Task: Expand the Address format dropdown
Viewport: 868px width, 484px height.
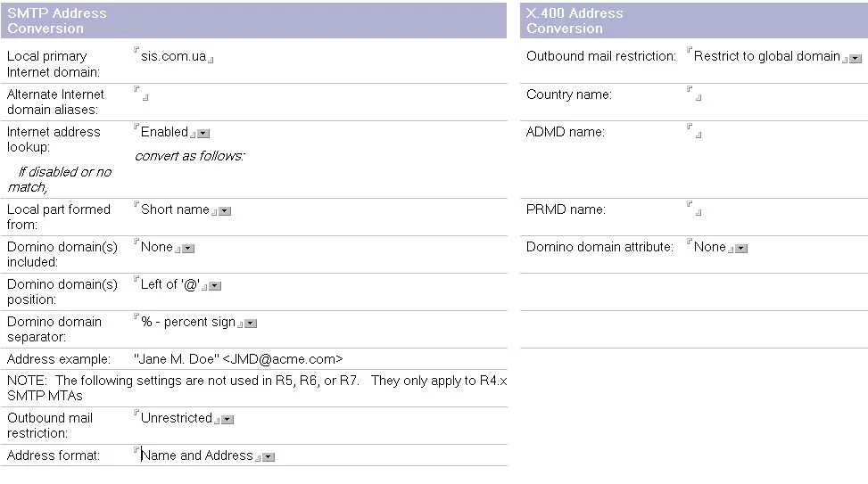Action: click(269, 457)
